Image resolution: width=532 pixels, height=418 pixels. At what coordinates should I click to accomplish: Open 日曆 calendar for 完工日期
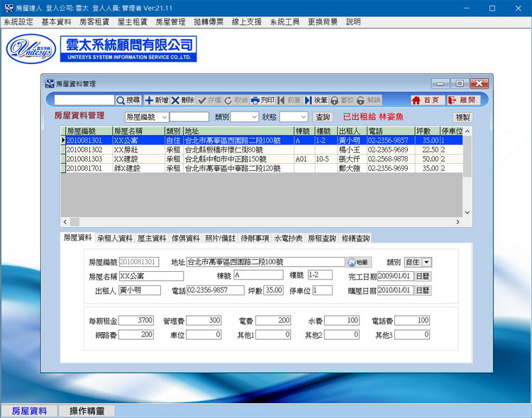coord(422,276)
